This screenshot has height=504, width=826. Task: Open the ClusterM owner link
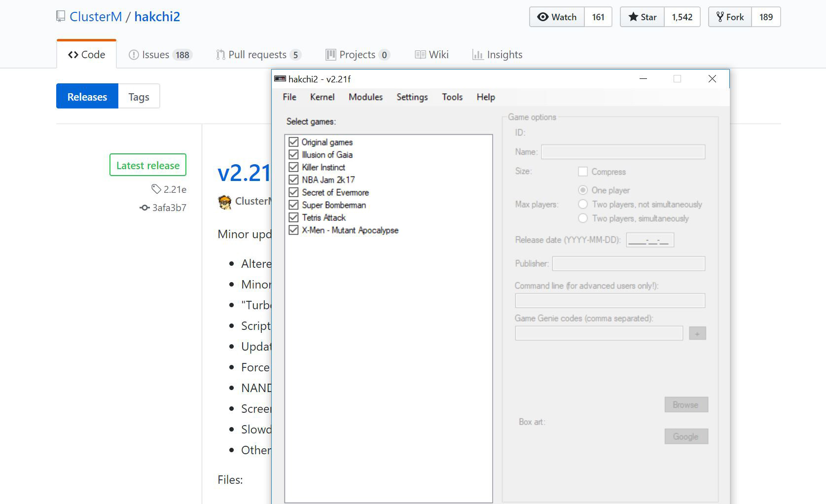pyautogui.click(x=96, y=17)
